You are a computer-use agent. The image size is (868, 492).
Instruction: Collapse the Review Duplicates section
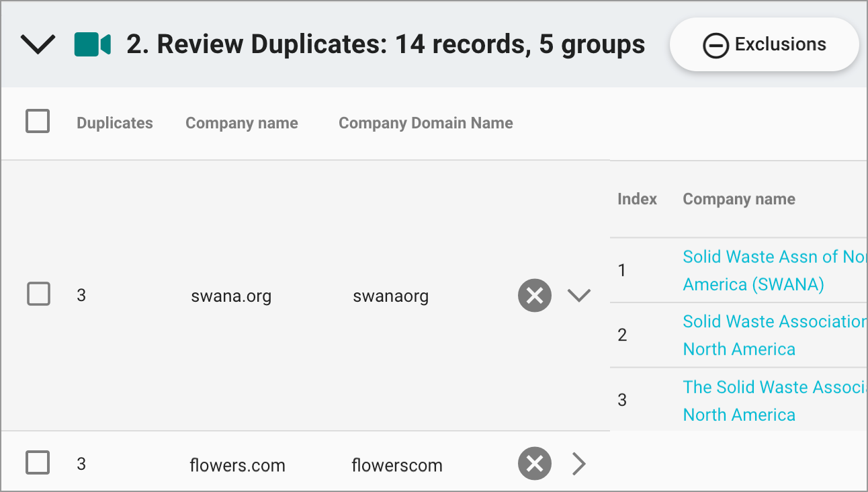pos(38,44)
